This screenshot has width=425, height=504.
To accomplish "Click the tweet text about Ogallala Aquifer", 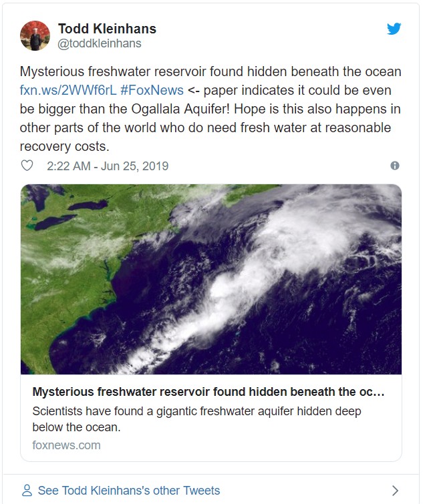I will pos(210,109).
